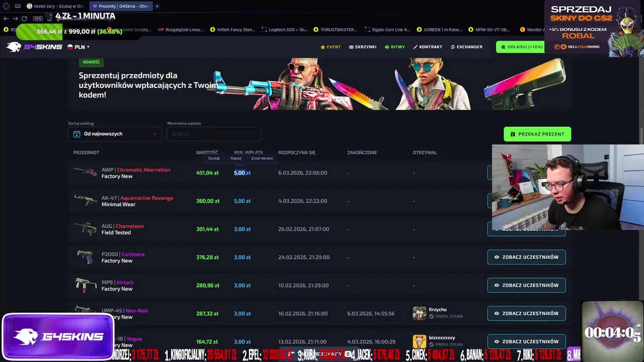Click Zobacz uczestników for UMP-45 Neo-Noir
The image size is (644, 362).
526,313
